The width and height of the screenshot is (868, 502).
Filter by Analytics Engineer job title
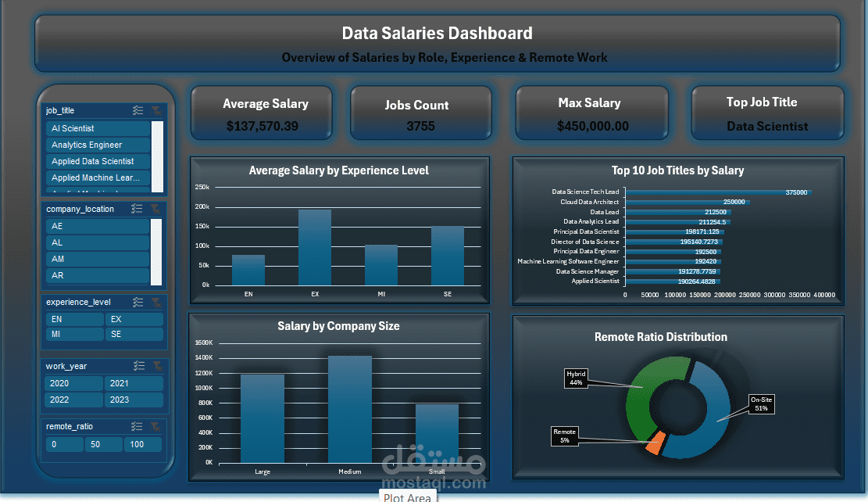98,145
